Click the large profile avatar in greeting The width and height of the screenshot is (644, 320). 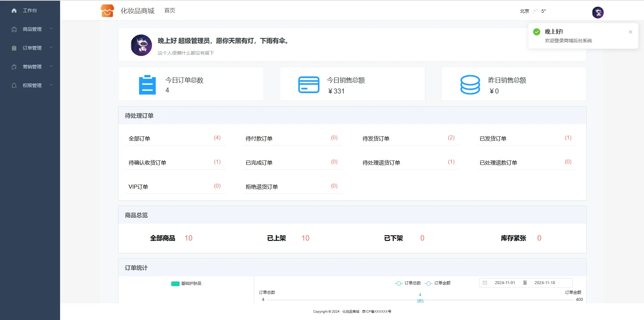point(141,45)
